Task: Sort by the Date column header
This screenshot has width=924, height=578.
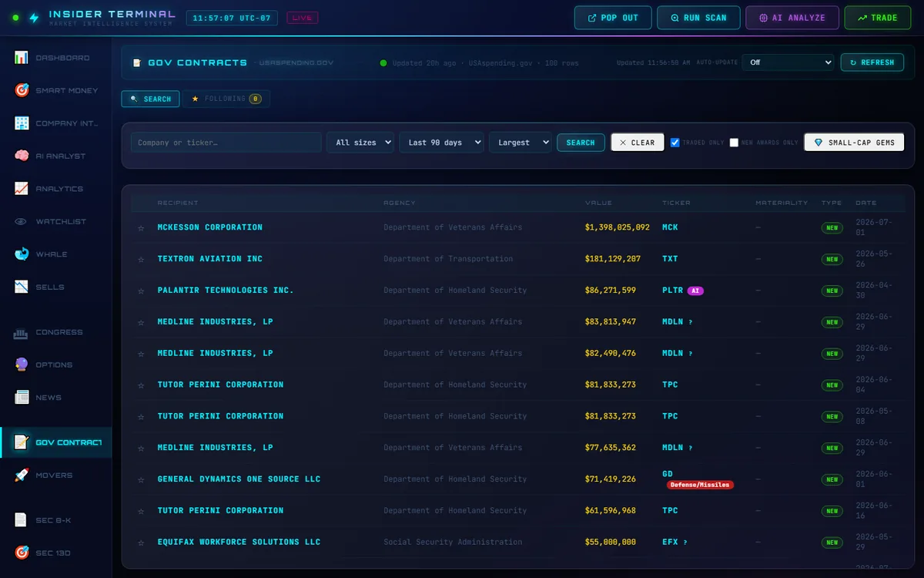Action: click(x=865, y=203)
